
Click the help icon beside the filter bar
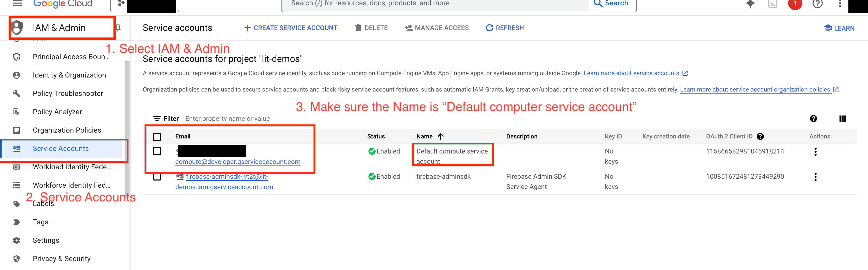tap(813, 119)
